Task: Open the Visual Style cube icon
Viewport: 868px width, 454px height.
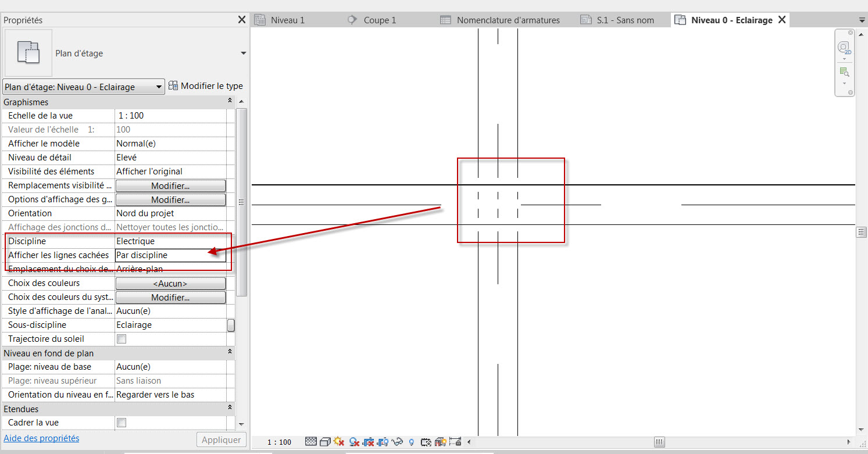Action: [x=325, y=442]
